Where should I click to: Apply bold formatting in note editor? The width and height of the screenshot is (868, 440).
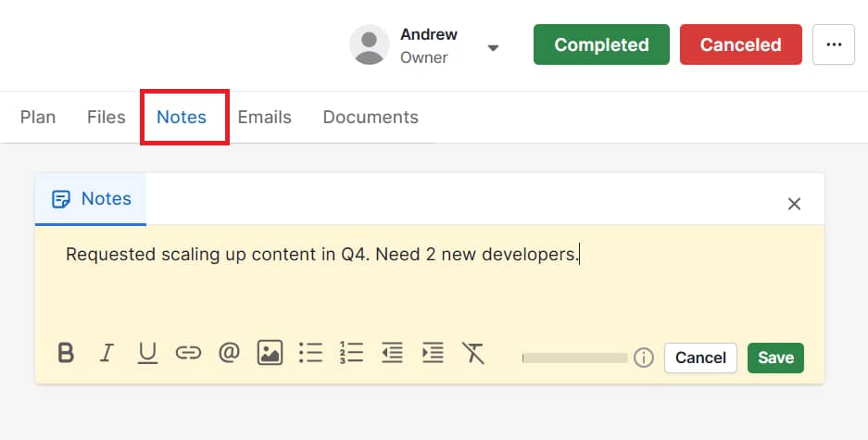click(66, 353)
